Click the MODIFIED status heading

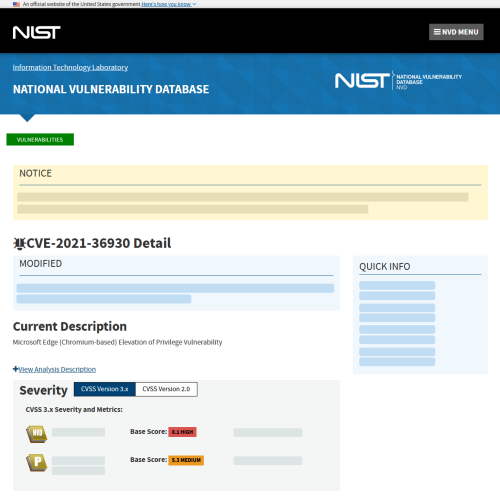(41, 264)
